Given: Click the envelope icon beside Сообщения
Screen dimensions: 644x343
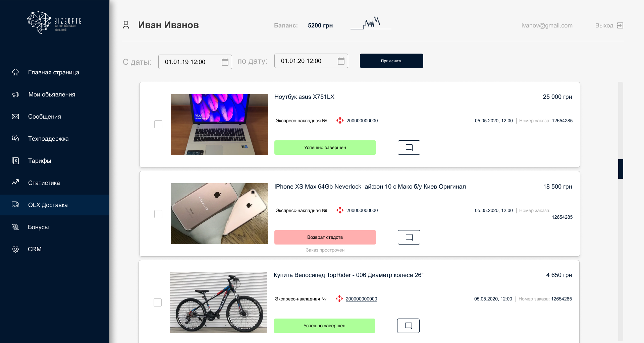Looking at the screenshot, I should point(15,117).
